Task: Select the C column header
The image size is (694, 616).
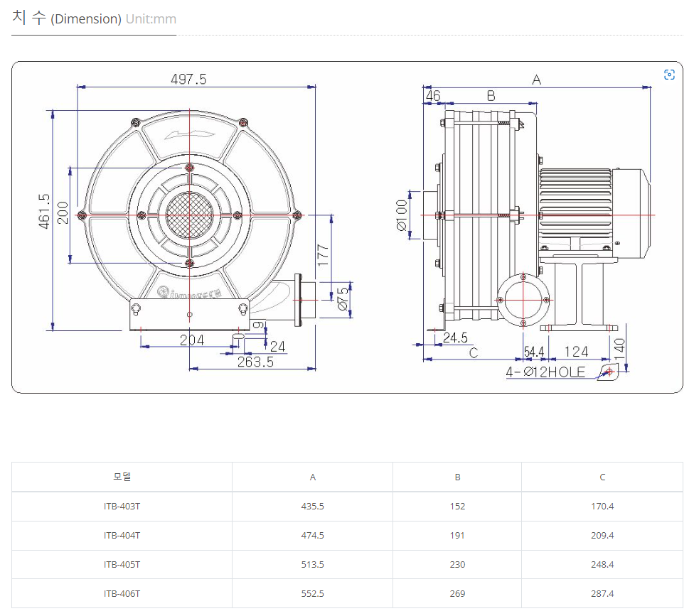Action: (602, 477)
